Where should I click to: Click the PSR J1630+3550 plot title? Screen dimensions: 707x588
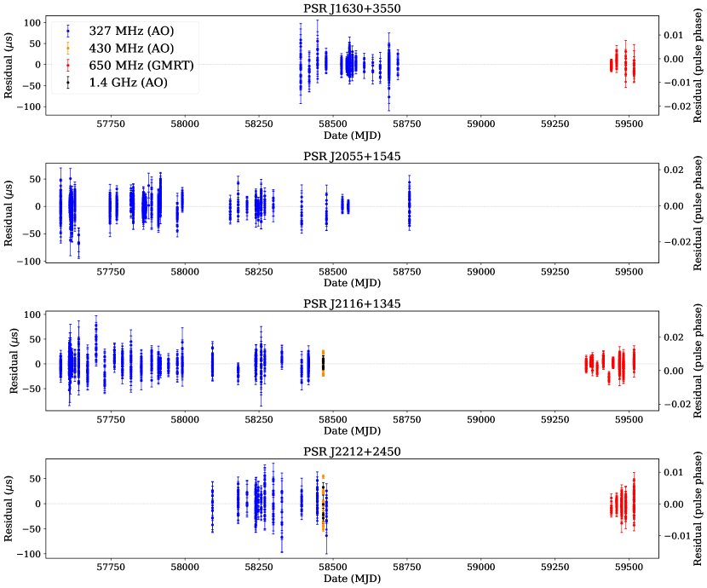pyautogui.click(x=352, y=9)
